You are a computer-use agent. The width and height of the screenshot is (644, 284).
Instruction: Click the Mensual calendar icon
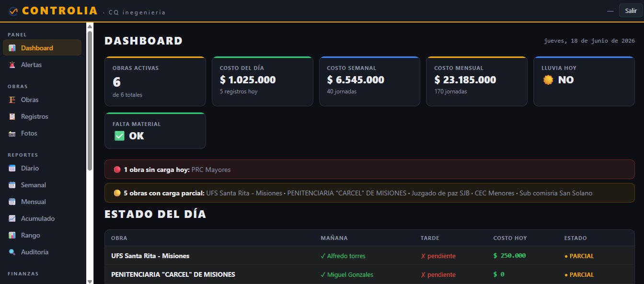(x=12, y=202)
